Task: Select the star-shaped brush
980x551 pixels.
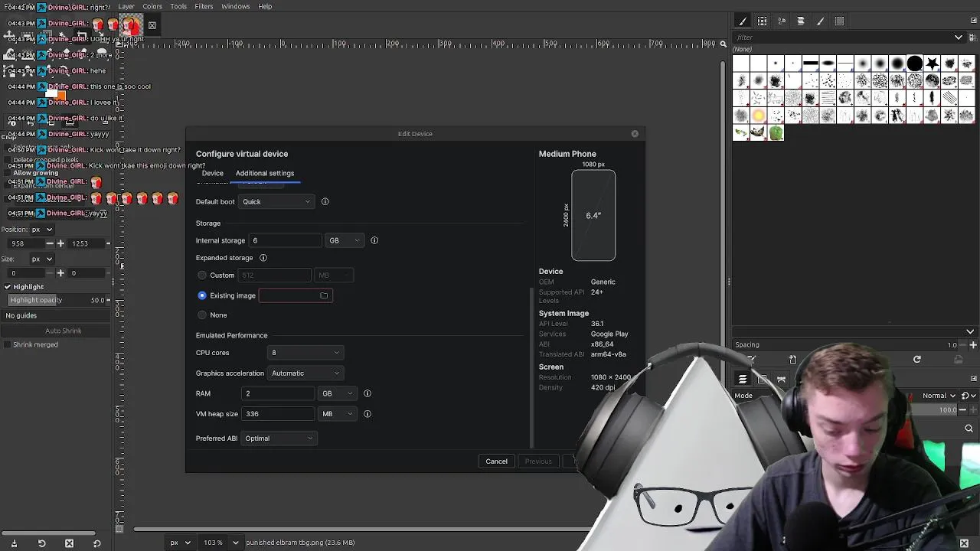Action: coord(933,64)
